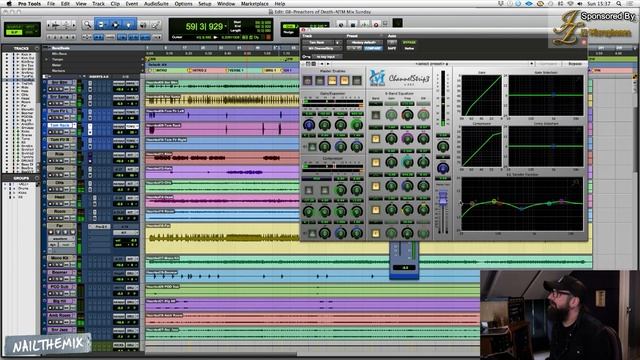Select the Far track name
Viewport: 640px width, 360px height.
[61, 225]
